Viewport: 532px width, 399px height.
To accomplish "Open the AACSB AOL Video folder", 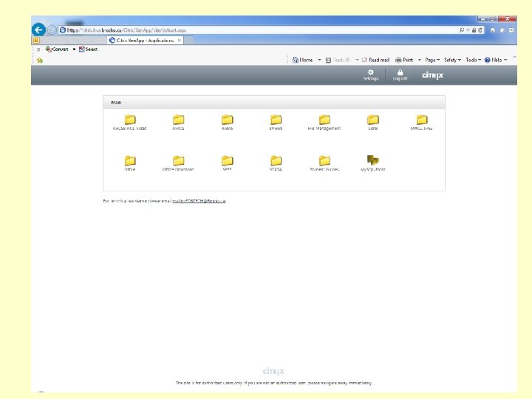I will [129, 123].
